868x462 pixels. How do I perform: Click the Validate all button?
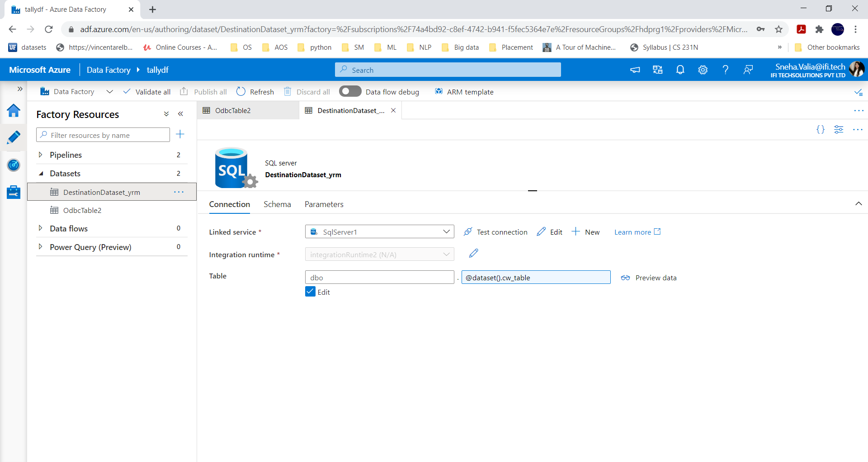pyautogui.click(x=147, y=92)
